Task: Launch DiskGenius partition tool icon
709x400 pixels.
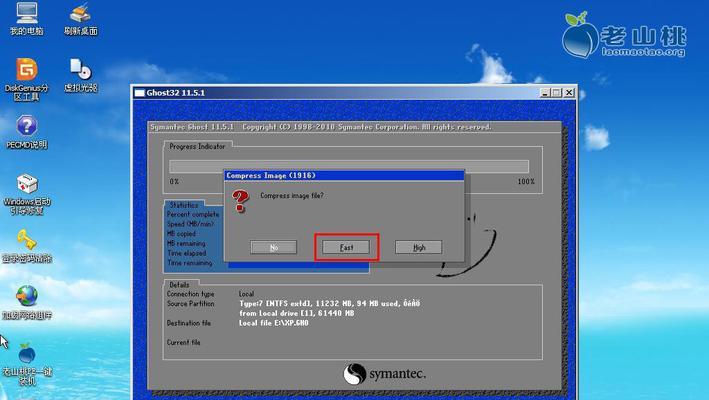Action: click(26, 79)
